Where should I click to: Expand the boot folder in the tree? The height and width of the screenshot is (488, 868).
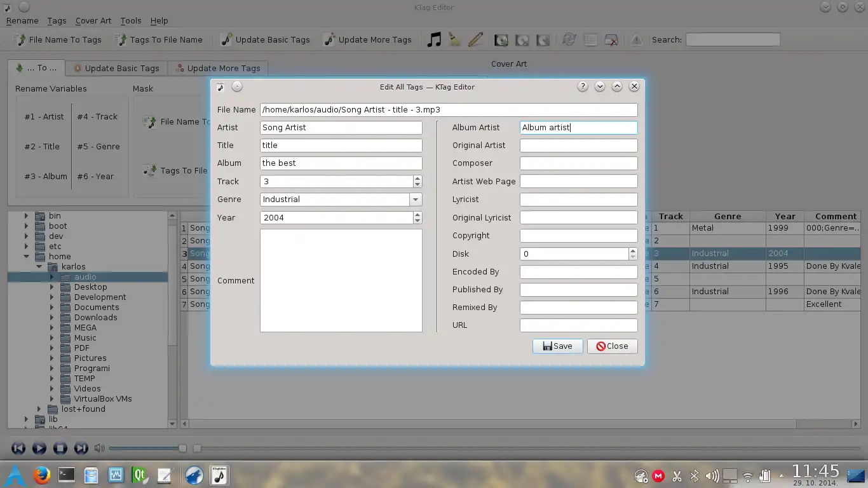[26, 226]
